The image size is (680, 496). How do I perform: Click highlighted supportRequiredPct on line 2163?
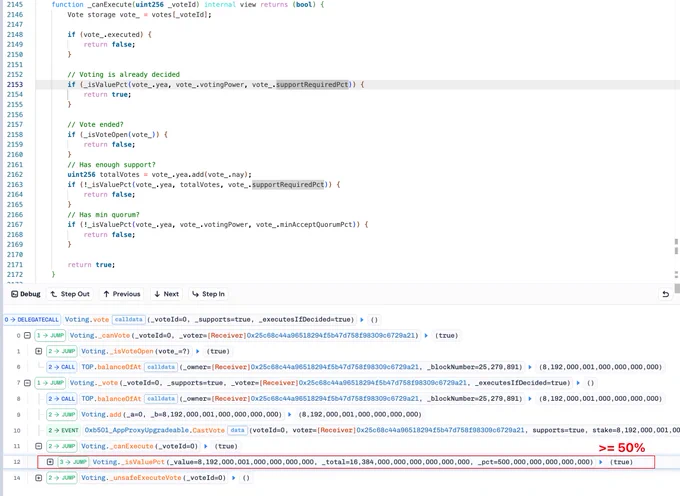coord(288,185)
